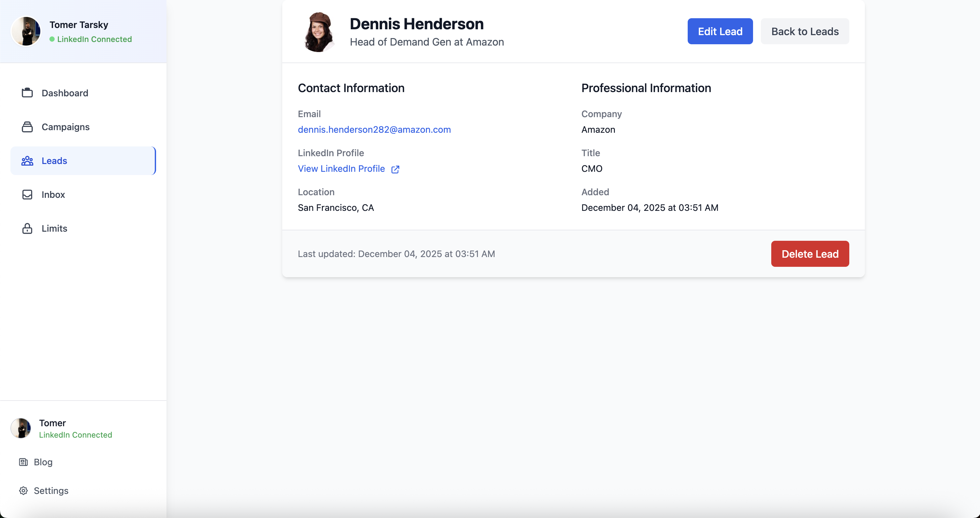The image size is (980, 518).
Task: Go to the Inbox section
Action: [53, 195]
